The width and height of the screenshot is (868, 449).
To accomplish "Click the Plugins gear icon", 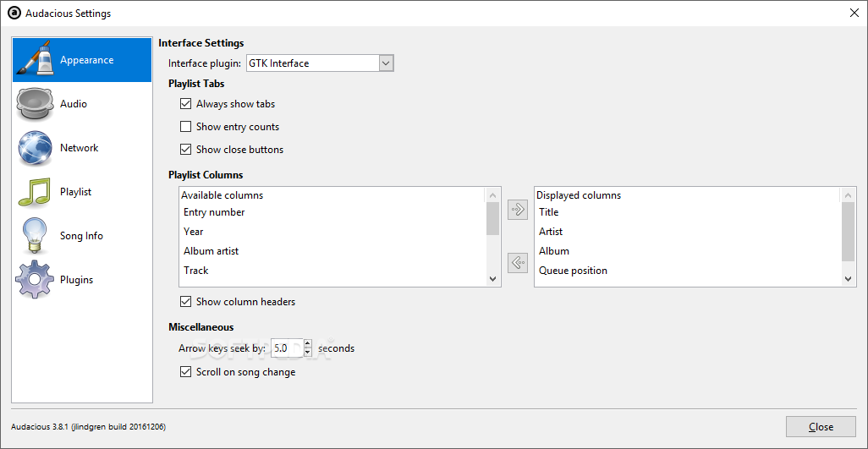I will coord(35,280).
